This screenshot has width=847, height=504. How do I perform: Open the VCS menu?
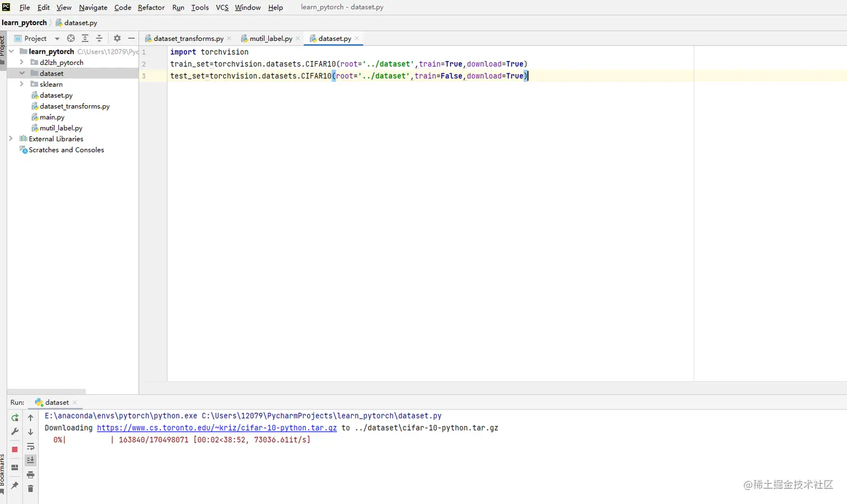point(222,7)
